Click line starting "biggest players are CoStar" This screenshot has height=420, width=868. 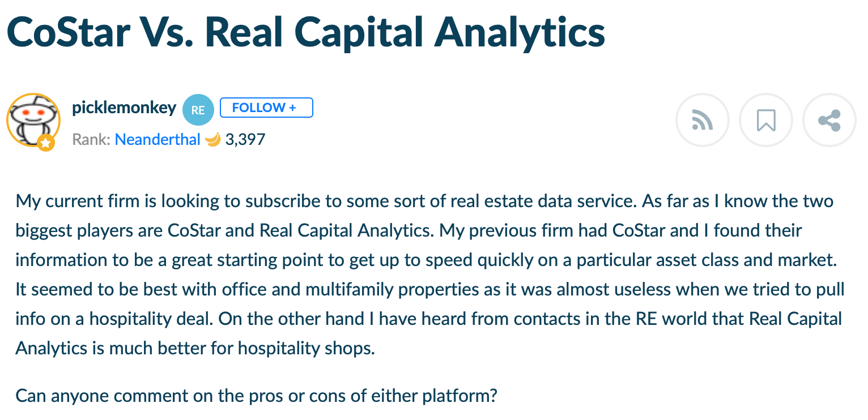[408, 230]
